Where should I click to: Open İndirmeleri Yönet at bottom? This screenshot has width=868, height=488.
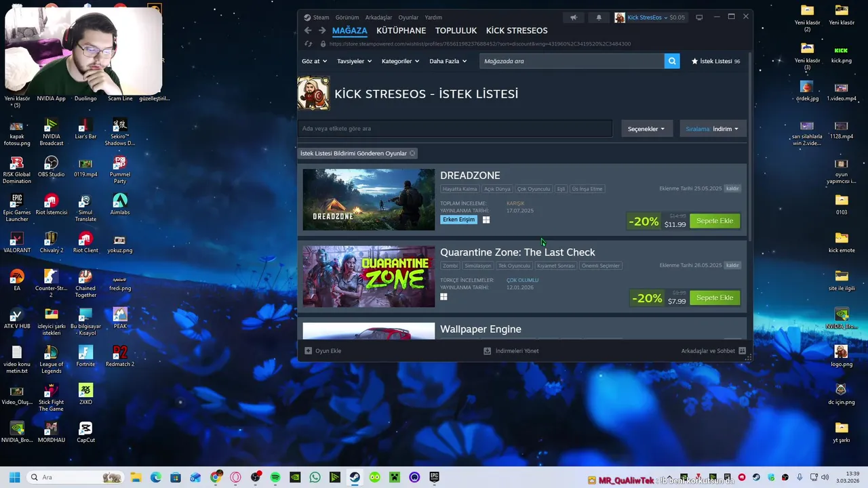pos(511,351)
